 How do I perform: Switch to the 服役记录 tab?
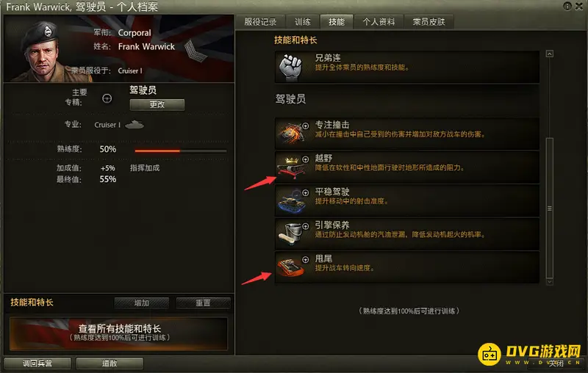coord(260,22)
